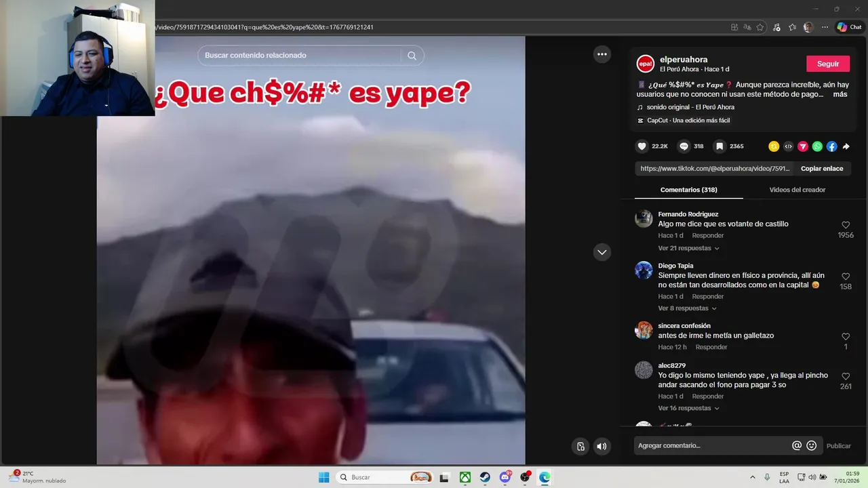Toggle auto-scroll icon beside volume
The width and height of the screenshot is (868, 488).
(580, 446)
